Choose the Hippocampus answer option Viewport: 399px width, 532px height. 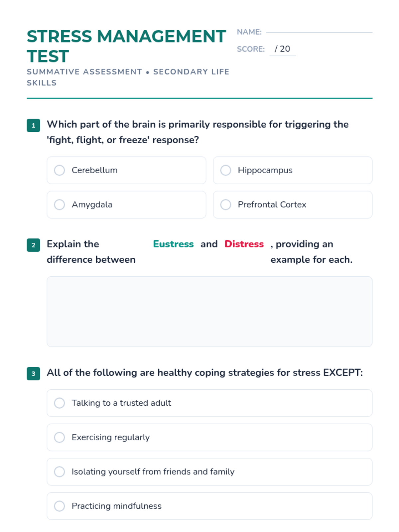tap(226, 170)
